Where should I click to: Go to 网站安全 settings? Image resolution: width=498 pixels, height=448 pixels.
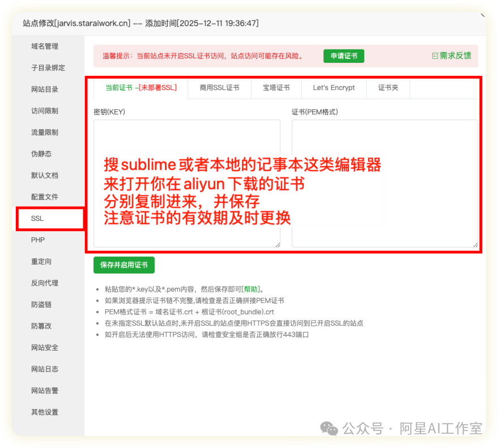coord(44,348)
